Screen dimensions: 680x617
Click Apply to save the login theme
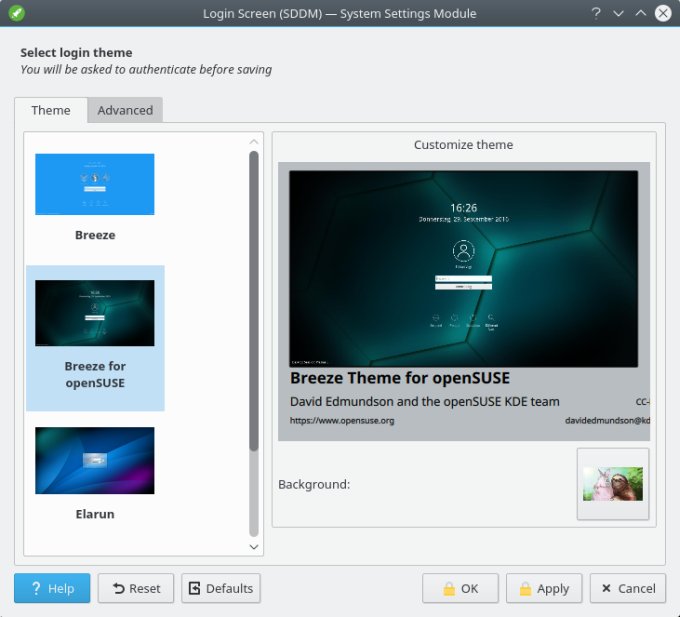544,588
